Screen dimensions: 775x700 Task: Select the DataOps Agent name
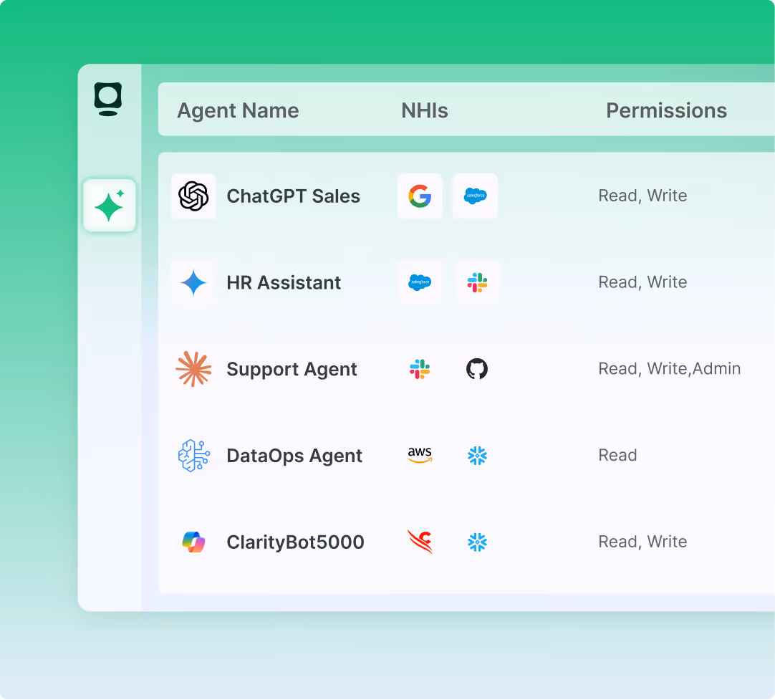(x=294, y=456)
